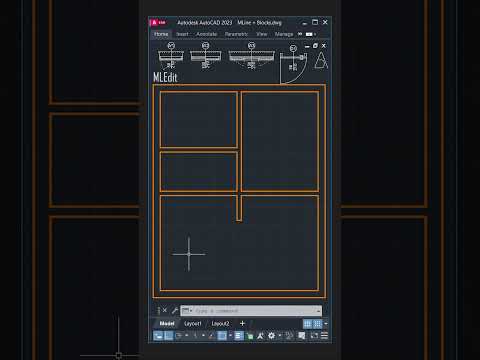Toggle object snap in status bar
The width and height of the screenshot is (480, 360).
pyautogui.click(x=222, y=335)
